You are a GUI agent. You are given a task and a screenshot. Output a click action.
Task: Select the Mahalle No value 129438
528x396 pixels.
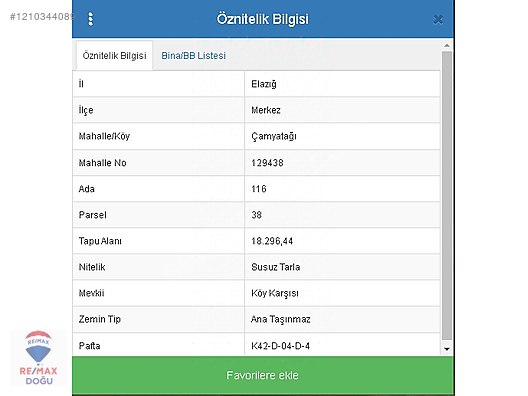click(x=267, y=163)
